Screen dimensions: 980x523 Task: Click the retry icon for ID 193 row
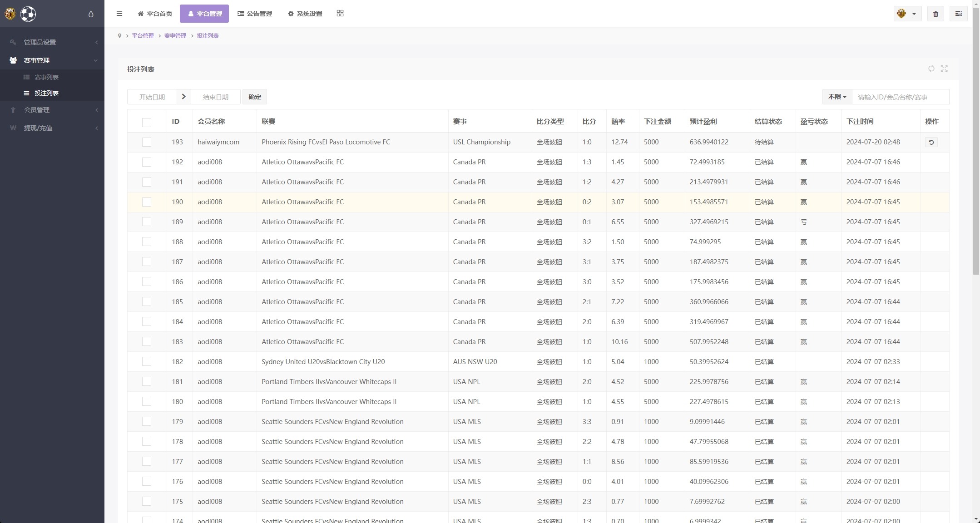931,142
